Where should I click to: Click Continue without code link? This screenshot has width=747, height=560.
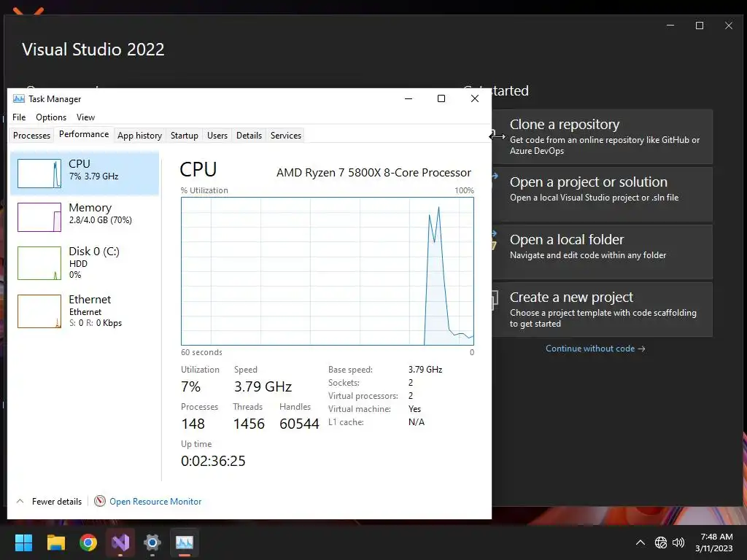click(595, 349)
